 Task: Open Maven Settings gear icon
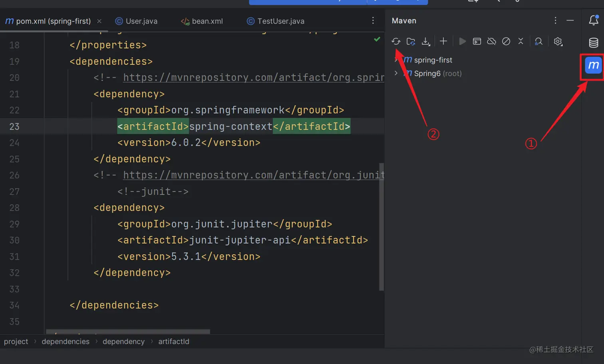click(x=558, y=41)
